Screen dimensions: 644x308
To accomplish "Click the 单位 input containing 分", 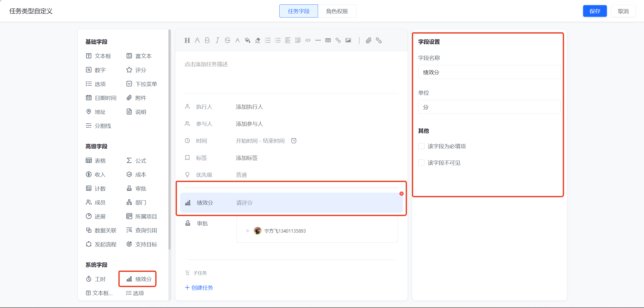I will pos(489,107).
